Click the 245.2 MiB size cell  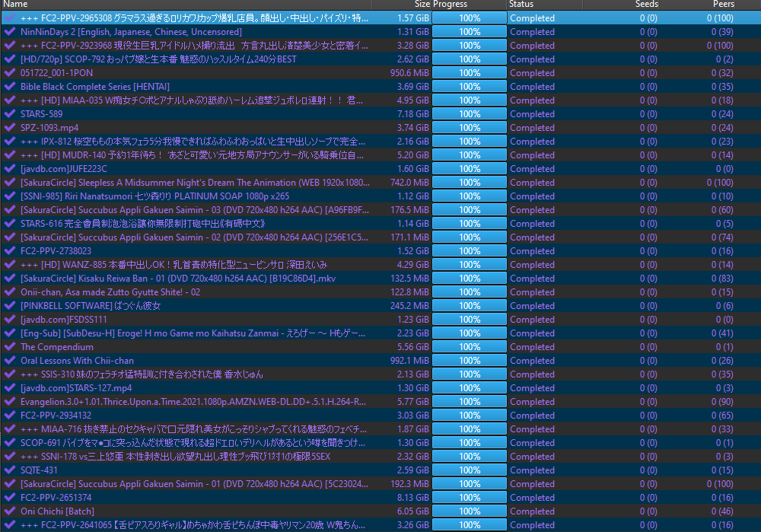pos(409,306)
